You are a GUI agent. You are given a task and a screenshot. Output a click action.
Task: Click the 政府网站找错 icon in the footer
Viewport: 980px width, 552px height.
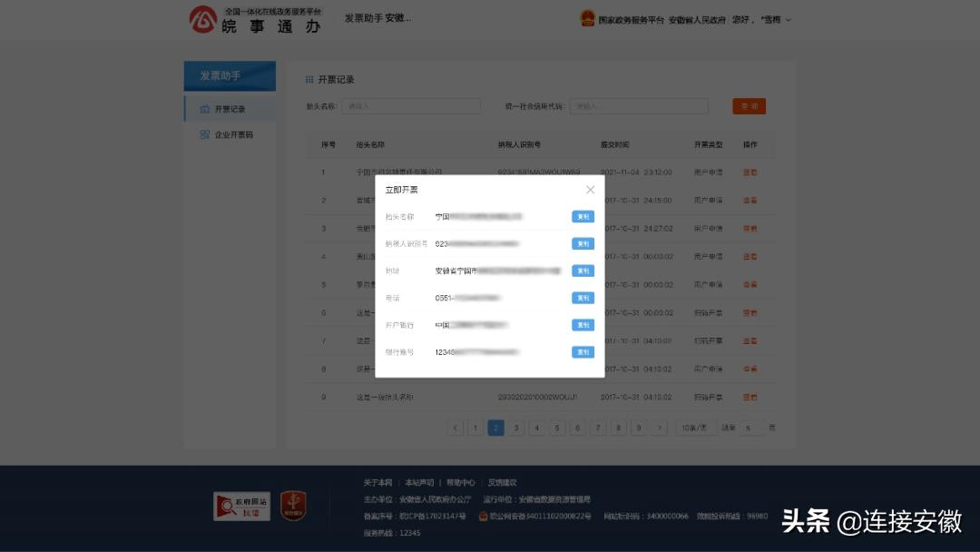240,507
